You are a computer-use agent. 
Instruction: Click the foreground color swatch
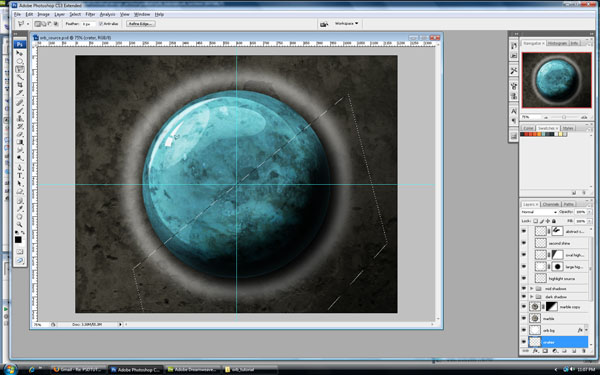[18, 240]
